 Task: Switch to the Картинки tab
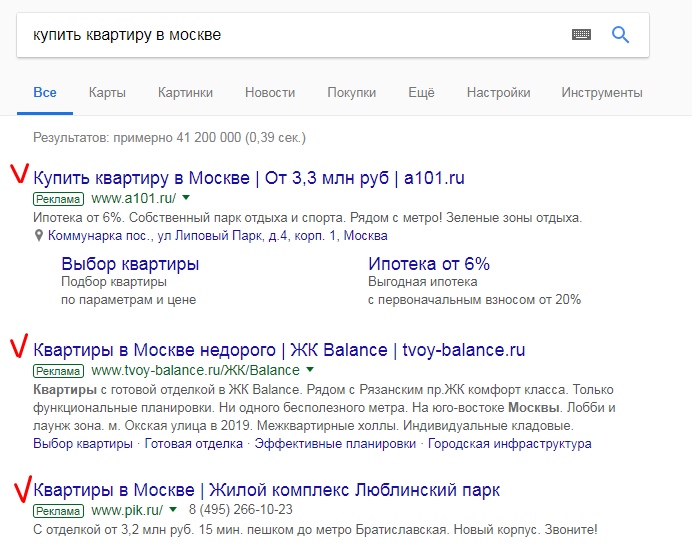pos(185,93)
